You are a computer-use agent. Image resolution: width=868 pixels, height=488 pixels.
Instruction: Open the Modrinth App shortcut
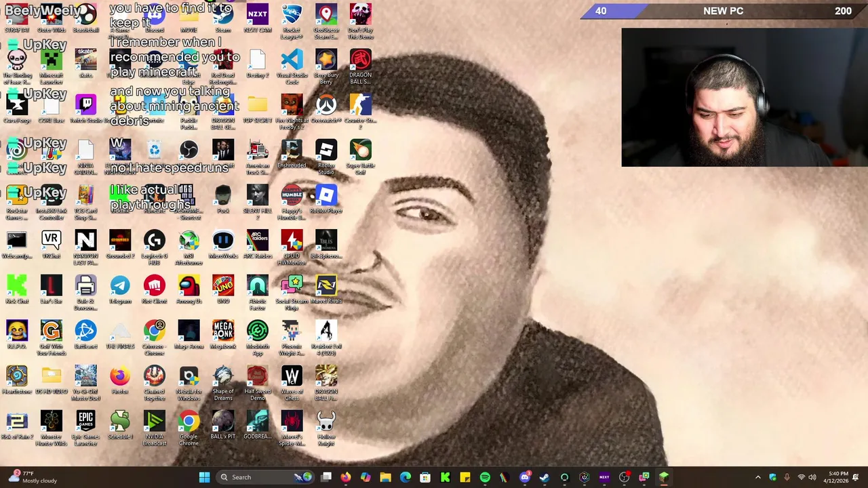pos(257,338)
